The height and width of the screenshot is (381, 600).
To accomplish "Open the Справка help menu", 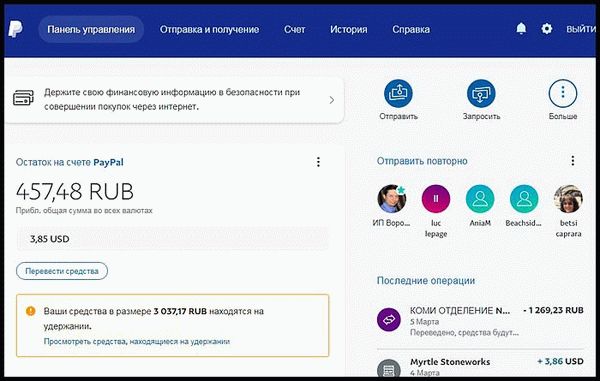I will pyautogui.click(x=411, y=29).
